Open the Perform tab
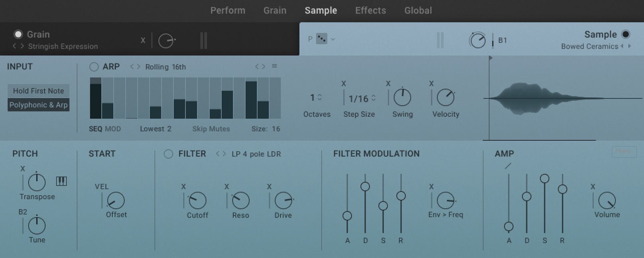This screenshot has width=644, height=258. coord(228,11)
